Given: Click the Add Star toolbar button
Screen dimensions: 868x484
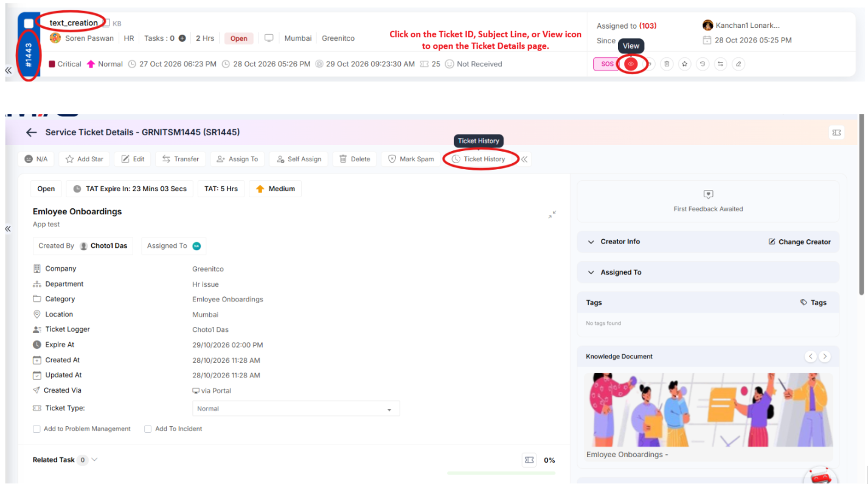Looking at the screenshot, I should click(x=85, y=160).
